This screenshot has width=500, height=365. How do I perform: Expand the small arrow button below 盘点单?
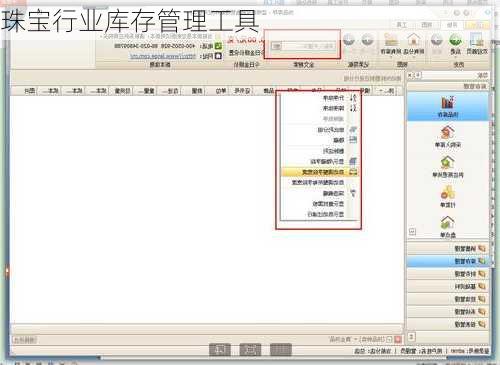(412, 231)
